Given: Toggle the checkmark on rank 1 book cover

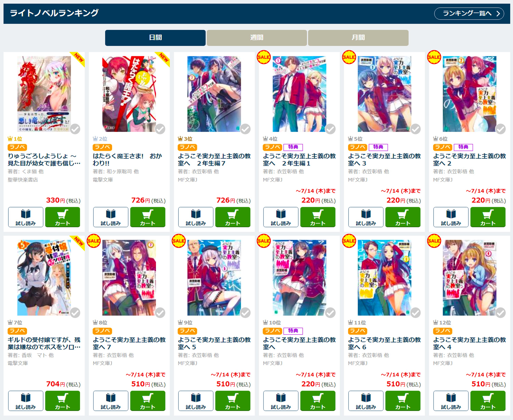Looking at the screenshot, I should tap(75, 129).
